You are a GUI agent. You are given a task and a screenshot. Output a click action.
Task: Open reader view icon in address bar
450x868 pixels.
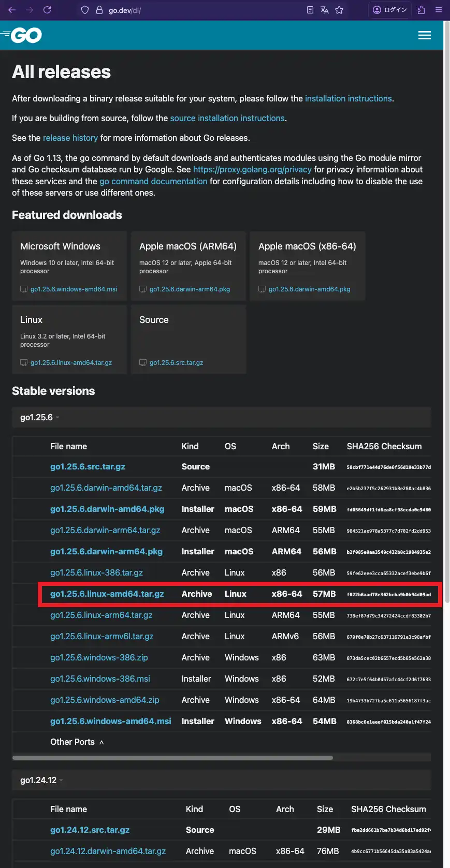310,10
